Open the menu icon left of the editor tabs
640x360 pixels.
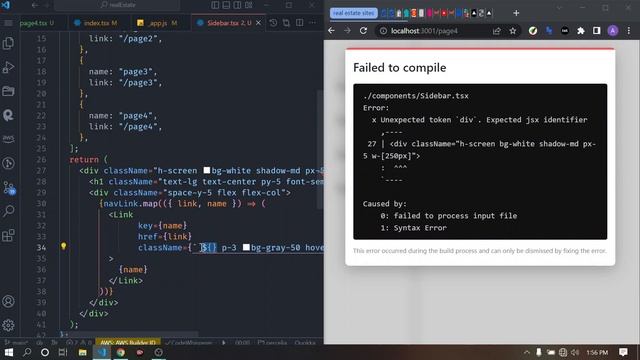point(8,23)
